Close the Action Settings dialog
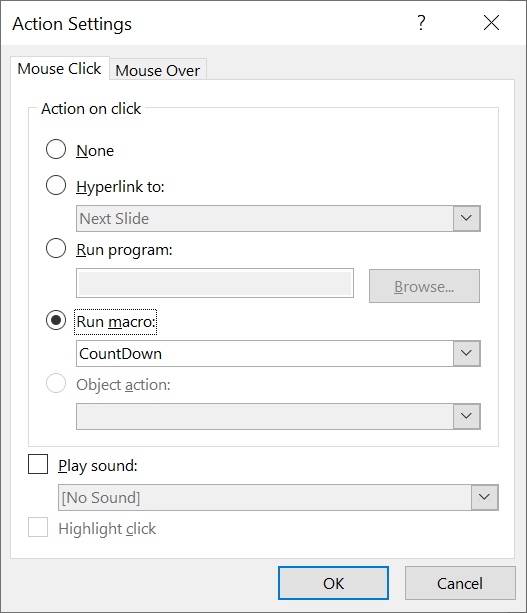Viewport: 527px width, 613px height. pos(491,23)
